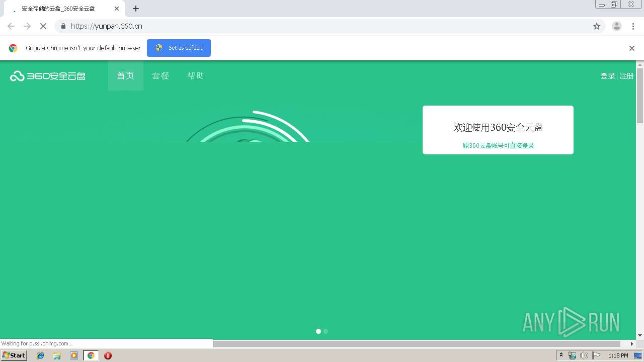The image size is (644, 362).
Task: View site security lock information
Action: [x=63, y=26]
